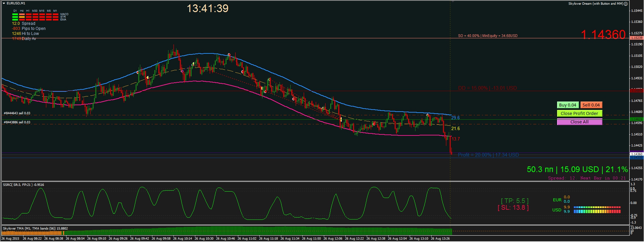Click the [ SL: 13.8 ] label
The image size is (644, 242).
tap(513, 207)
